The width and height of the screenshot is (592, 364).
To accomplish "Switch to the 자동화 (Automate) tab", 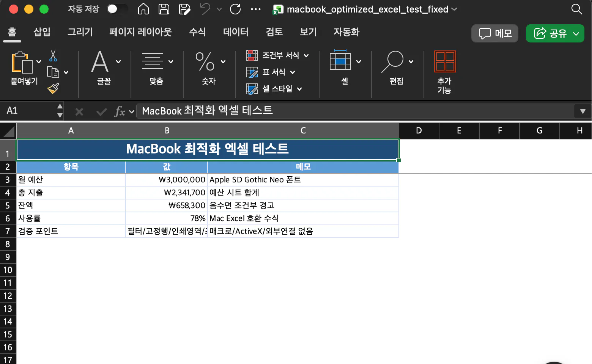I will [x=346, y=32].
